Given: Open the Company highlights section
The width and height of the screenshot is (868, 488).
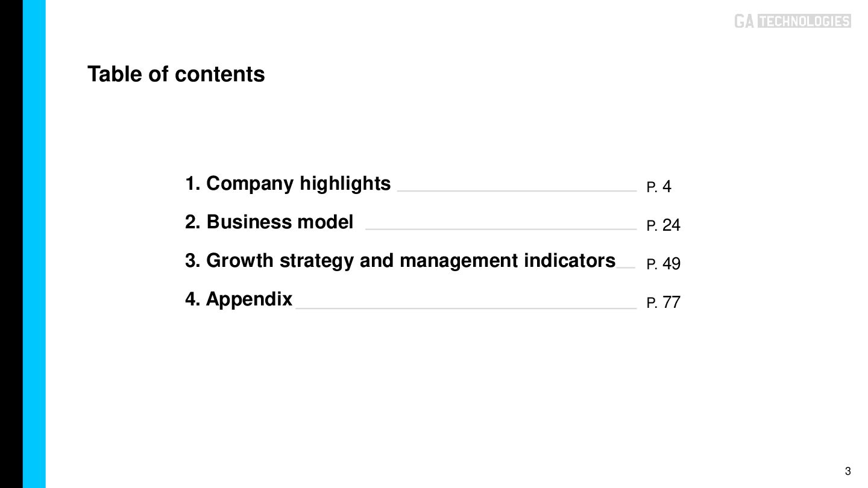Looking at the screenshot, I should (x=288, y=183).
